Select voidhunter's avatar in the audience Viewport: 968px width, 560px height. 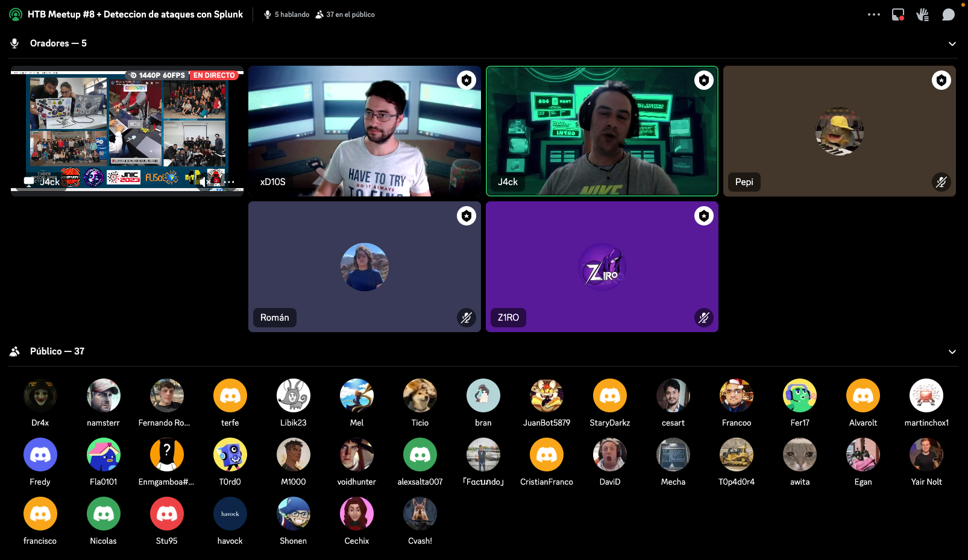356,455
